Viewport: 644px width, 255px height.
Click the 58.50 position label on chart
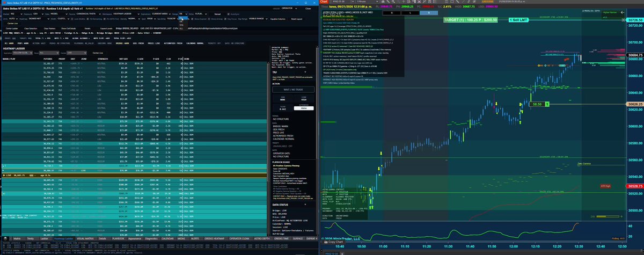point(537,104)
